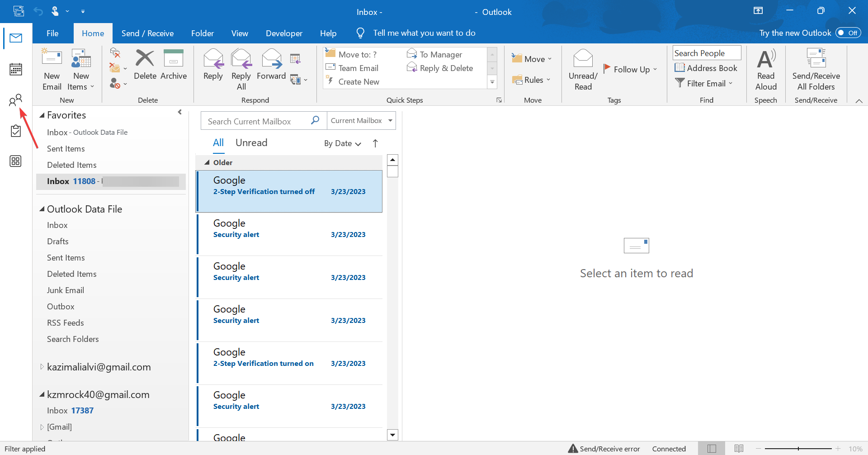Open the Current Mailbox dropdown
Screen dimensions: 868x455
pyautogui.click(x=361, y=120)
